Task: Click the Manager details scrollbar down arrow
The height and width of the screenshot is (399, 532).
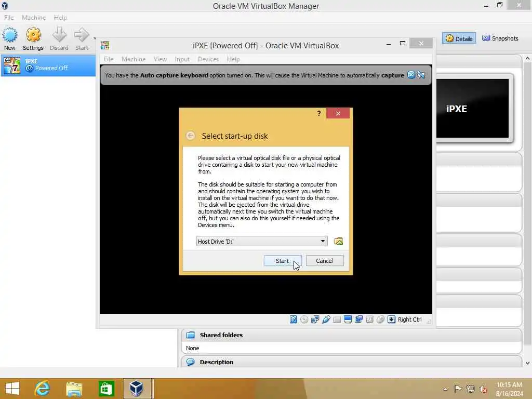Action: (x=527, y=363)
